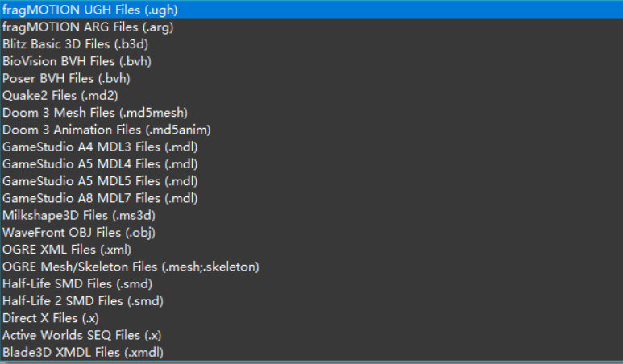Image resolution: width=623 pixels, height=364 pixels.
Task: Select GameStudio A8 MDL7 Files entry
Action: [x=311, y=198]
